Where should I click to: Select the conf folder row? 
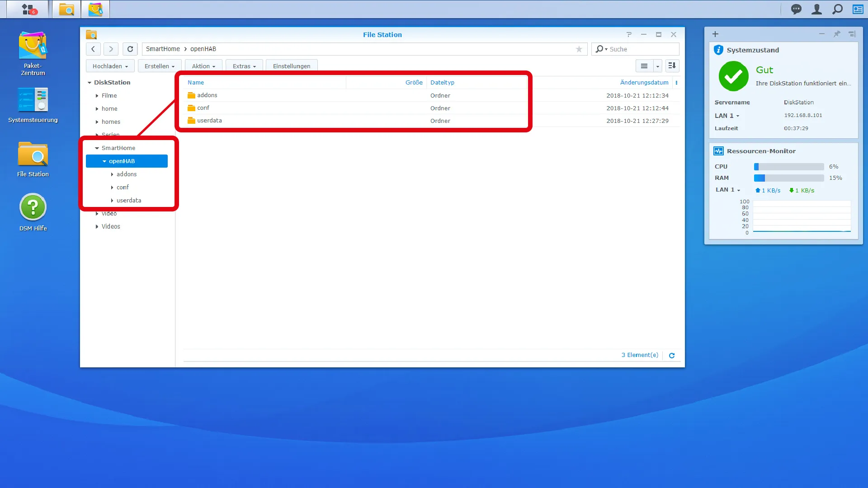pyautogui.click(x=431, y=108)
